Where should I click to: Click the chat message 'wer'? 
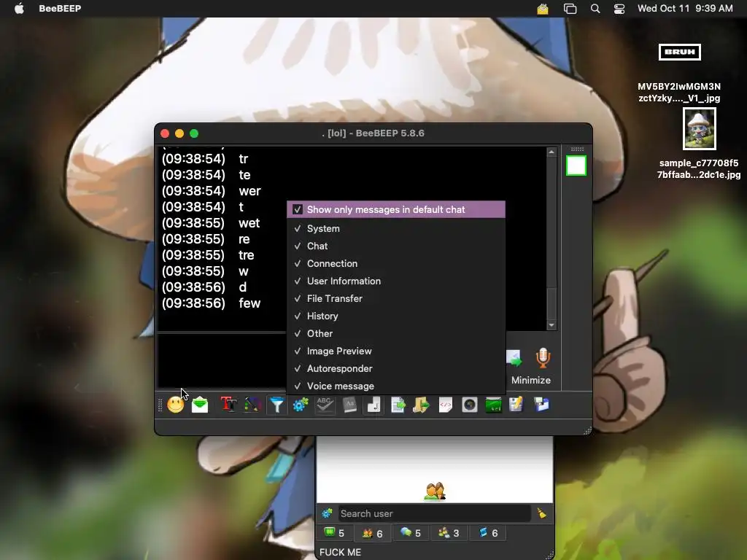pyautogui.click(x=249, y=191)
